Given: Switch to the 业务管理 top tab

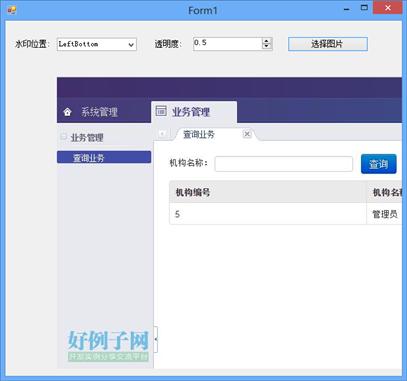Looking at the screenshot, I should [x=194, y=112].
